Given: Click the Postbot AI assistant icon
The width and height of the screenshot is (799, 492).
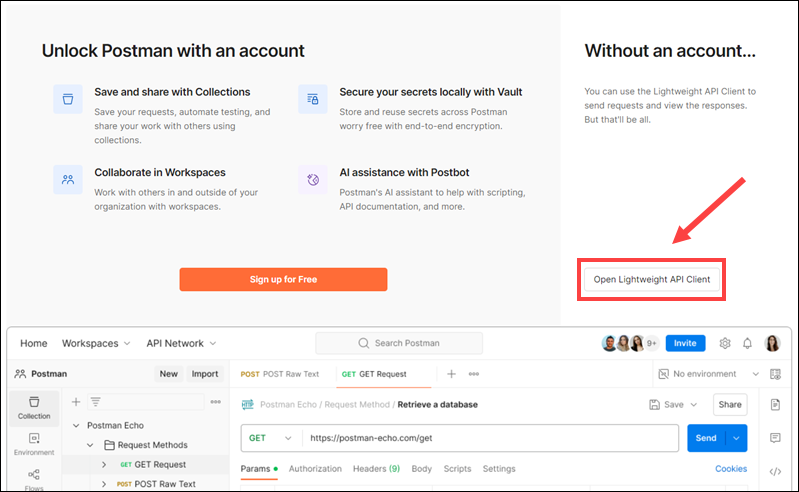Looking at the screenshot, I should pos(313,179).
